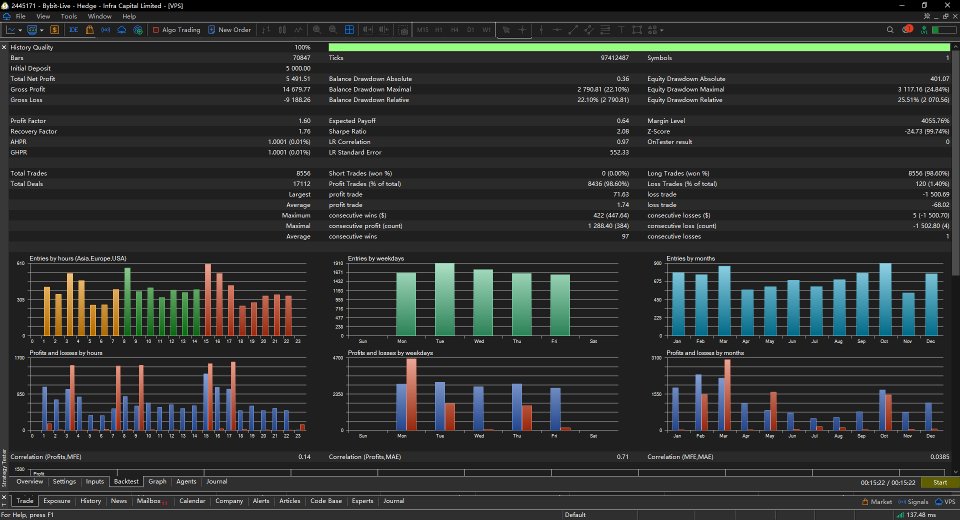960x520 pixels.
Task: Click the green History Quality progress bar
Action: [x=639, y=47]
